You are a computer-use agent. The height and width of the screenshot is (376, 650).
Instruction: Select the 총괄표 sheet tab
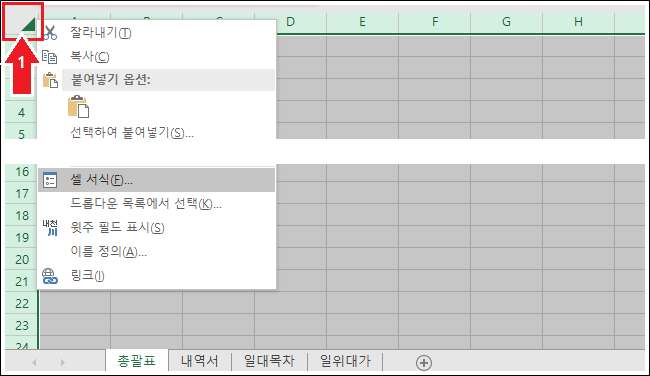(x=137, y=361)
